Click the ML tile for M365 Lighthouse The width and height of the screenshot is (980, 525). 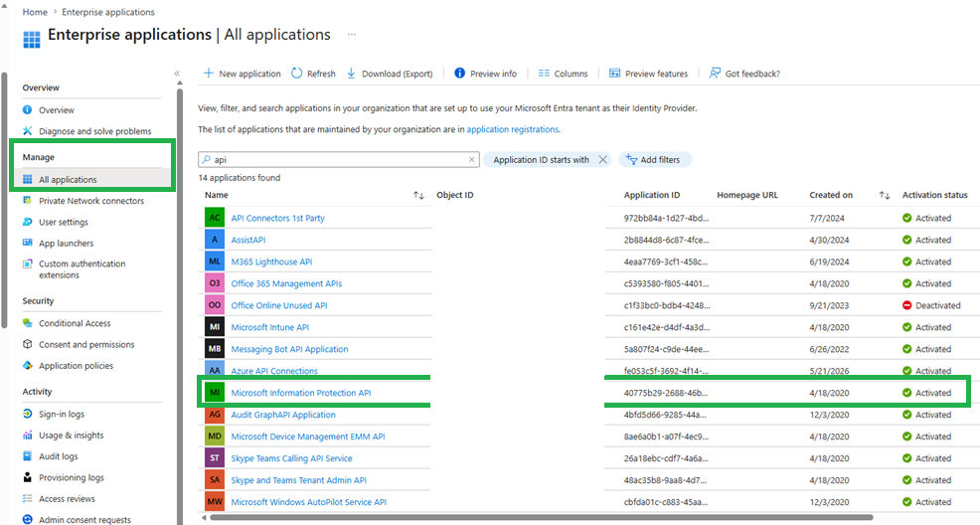215,262
